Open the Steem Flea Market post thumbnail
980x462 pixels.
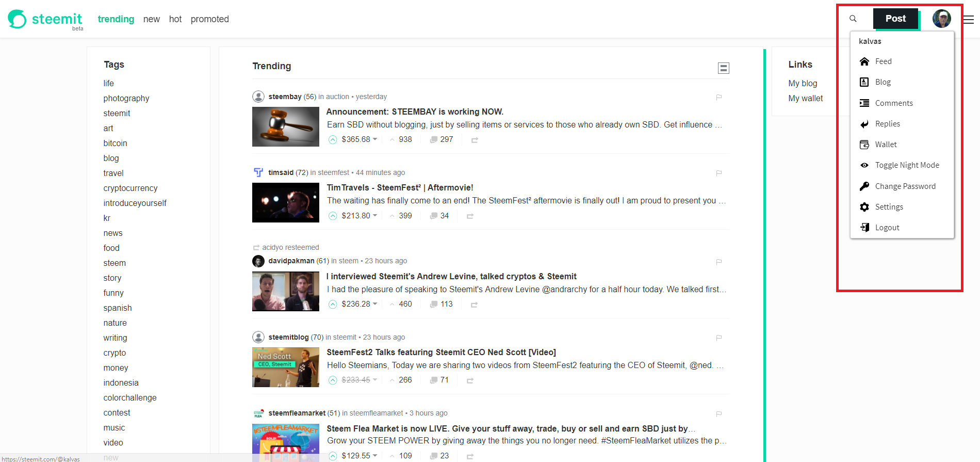(286, 443)
